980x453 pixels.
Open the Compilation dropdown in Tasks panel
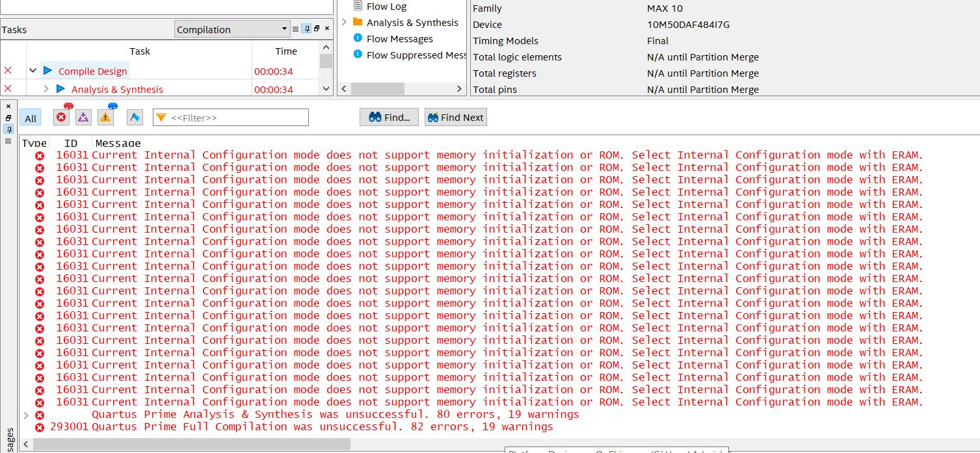233,29
